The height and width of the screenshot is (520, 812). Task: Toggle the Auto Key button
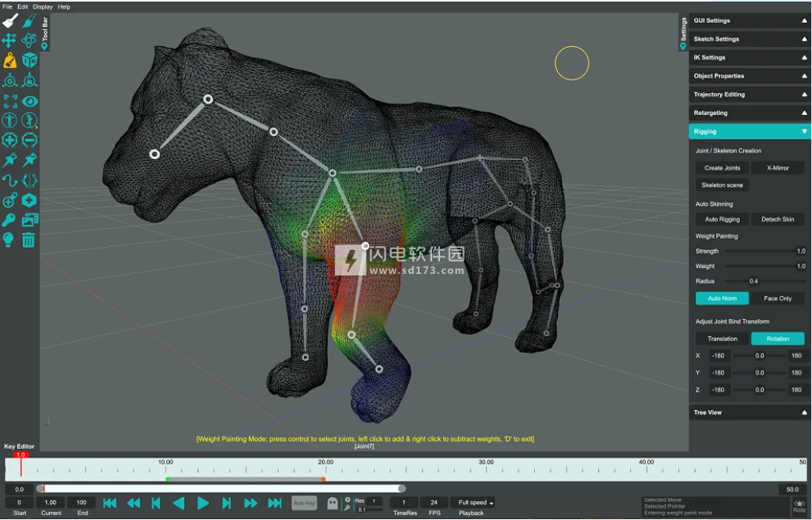point(304,503)
